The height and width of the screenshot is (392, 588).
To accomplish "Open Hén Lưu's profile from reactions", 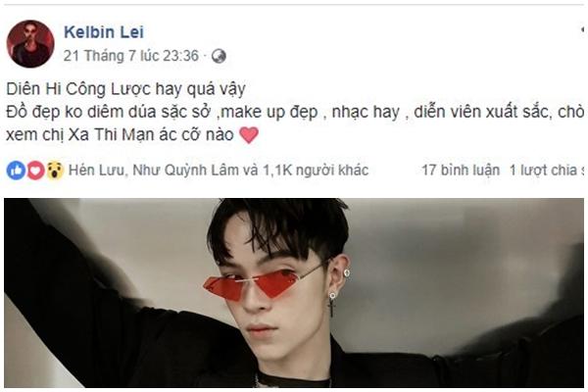I will (96, 171).
